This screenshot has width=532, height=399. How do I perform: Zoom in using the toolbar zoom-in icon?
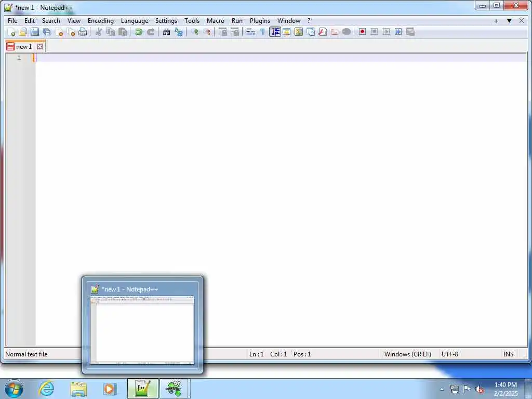194,32
